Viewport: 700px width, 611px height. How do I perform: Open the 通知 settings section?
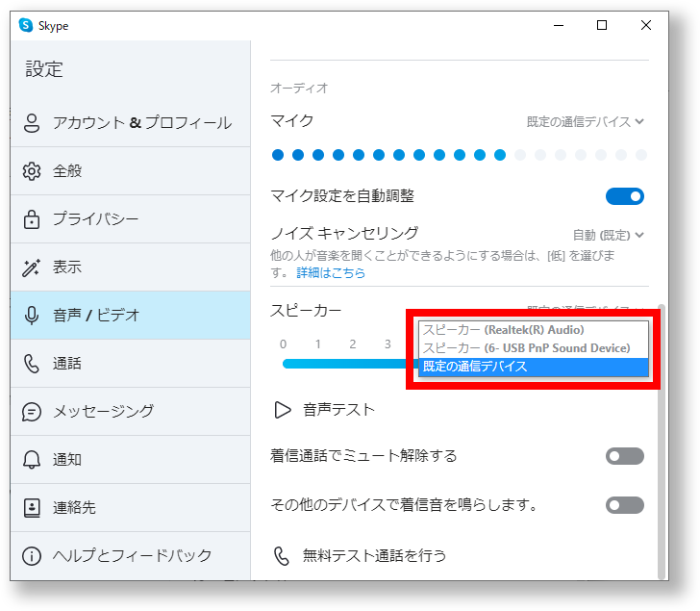(x=131, y=460)
